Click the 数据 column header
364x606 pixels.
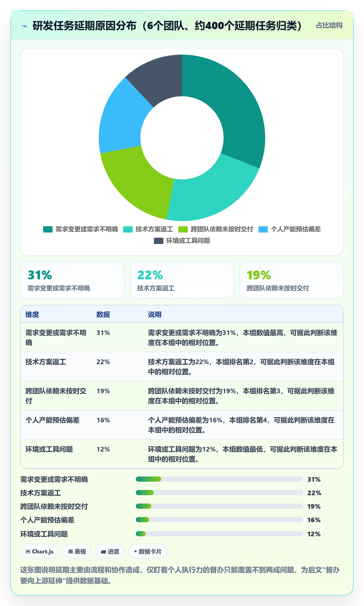[x=103, y=314]
